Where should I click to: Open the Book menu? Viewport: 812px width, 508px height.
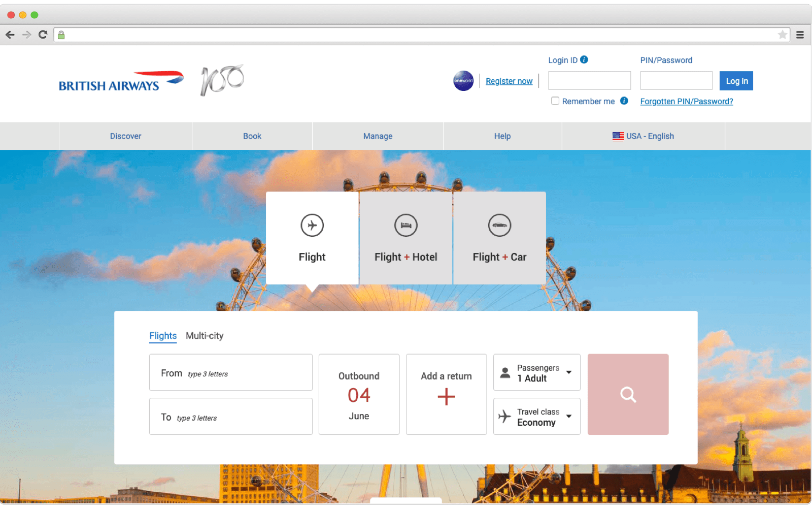252,136
